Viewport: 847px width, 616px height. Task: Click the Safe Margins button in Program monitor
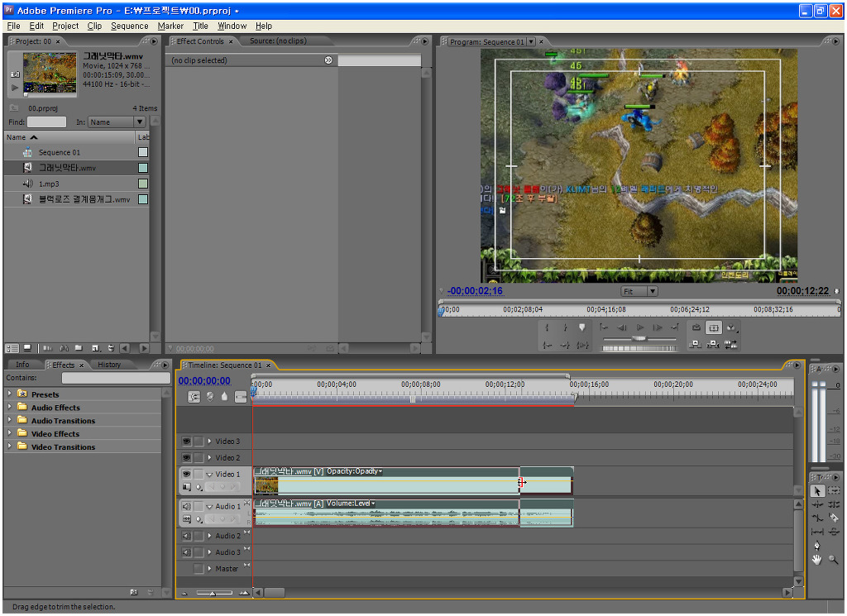coord(713,327)
